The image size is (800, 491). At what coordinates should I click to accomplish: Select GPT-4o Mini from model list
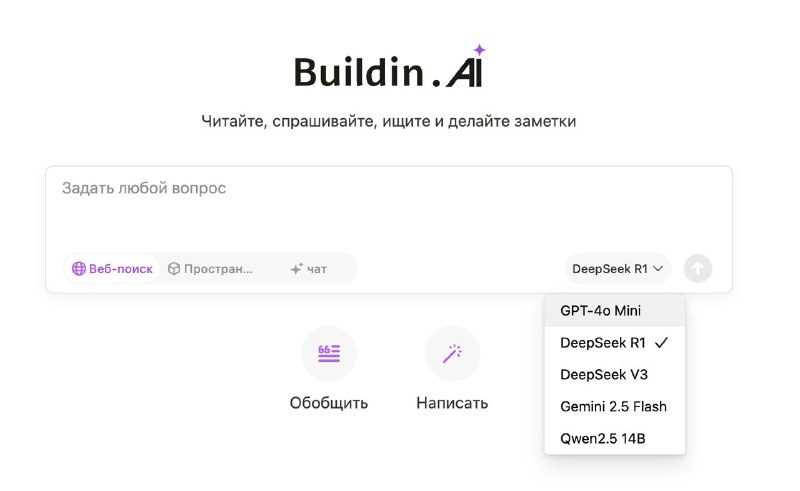pyautogui.click(x=615, y=311)
